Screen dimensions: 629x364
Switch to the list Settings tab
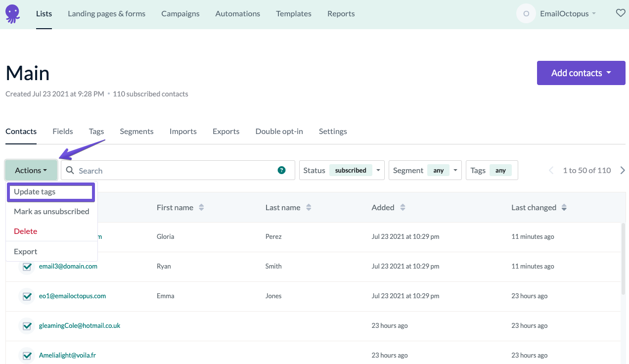(333, 131)
